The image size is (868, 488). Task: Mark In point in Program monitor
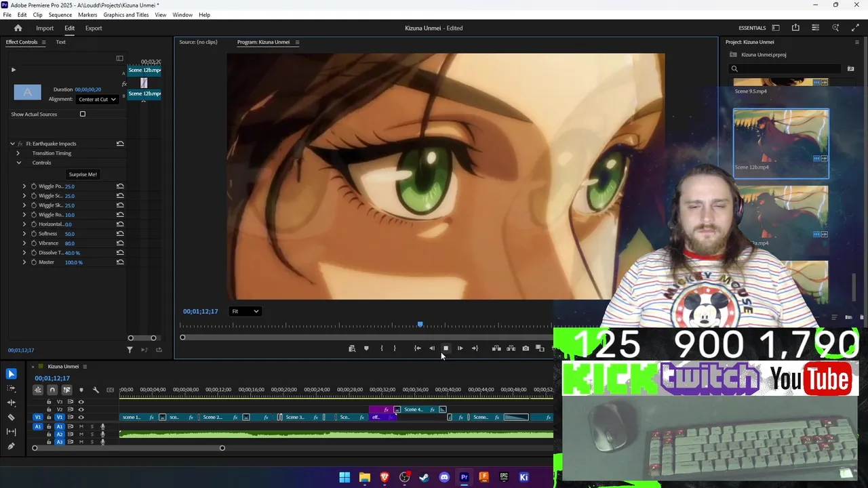point(381,348)
